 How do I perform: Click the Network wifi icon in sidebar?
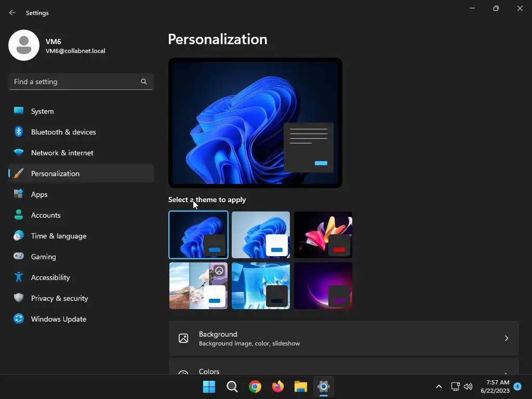(x=19, y=152)
